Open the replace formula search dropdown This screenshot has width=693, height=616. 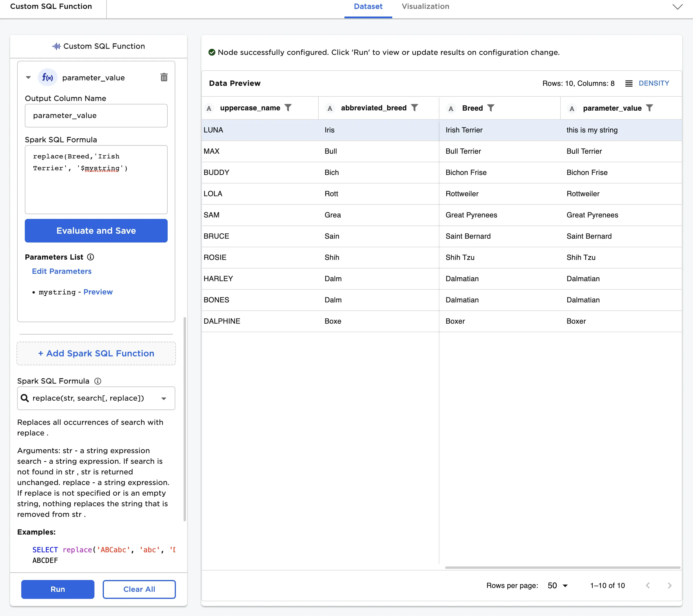164,399
